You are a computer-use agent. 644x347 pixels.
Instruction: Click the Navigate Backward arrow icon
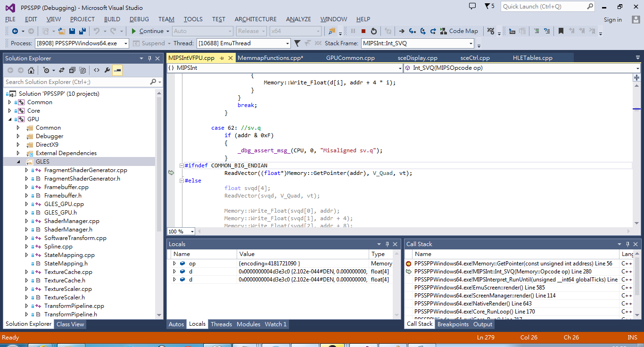pyautogui.click(x=15, y=31)
